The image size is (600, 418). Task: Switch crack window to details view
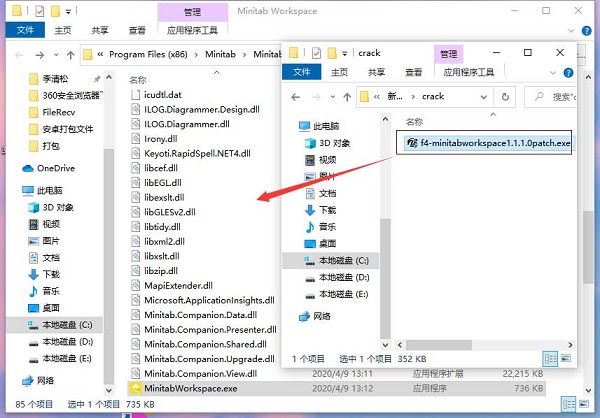[x=550, y=359]
